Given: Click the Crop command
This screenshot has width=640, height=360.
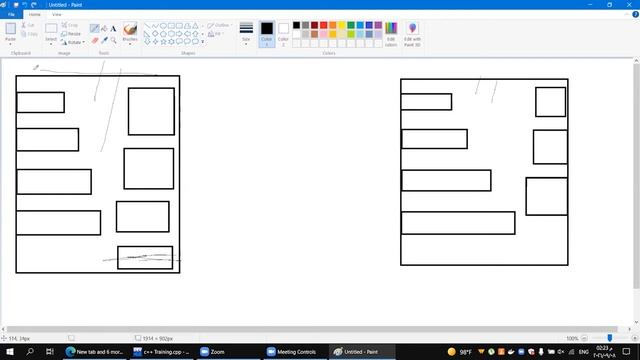Looking at the screenshot, I should [x=70, y=25].
